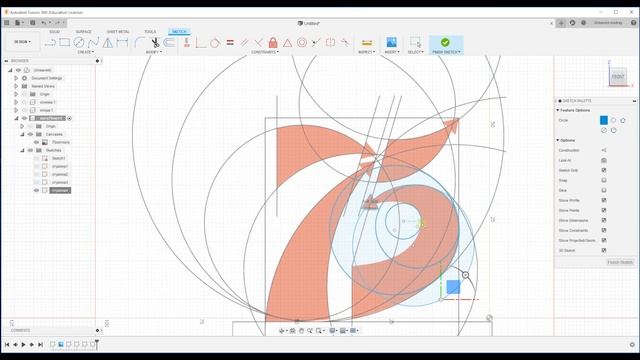640x360 pixels.
Task: Apply Fix/Unfix lock constraint
Action: pos(273,42)
